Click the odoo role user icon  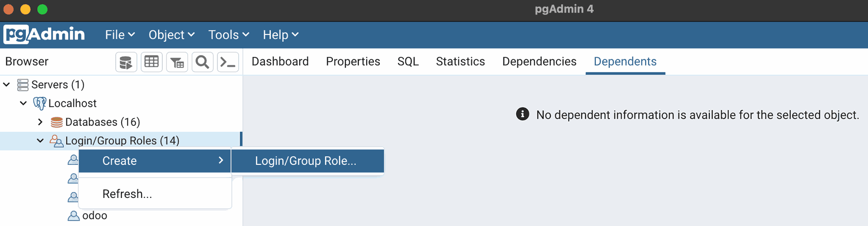click(x=73, y=216)
